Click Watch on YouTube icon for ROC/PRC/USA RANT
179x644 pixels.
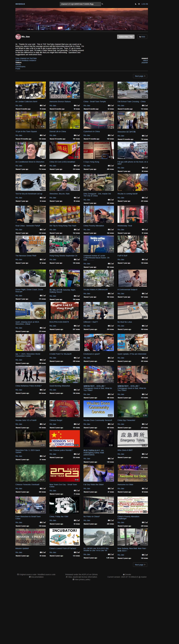tap(75, 326)
